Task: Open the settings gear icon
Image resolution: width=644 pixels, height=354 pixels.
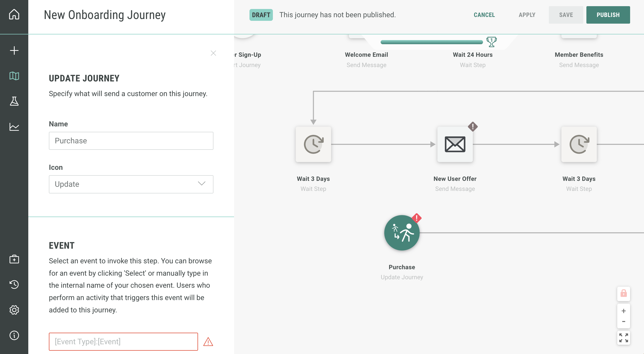Action: [14, 310]
